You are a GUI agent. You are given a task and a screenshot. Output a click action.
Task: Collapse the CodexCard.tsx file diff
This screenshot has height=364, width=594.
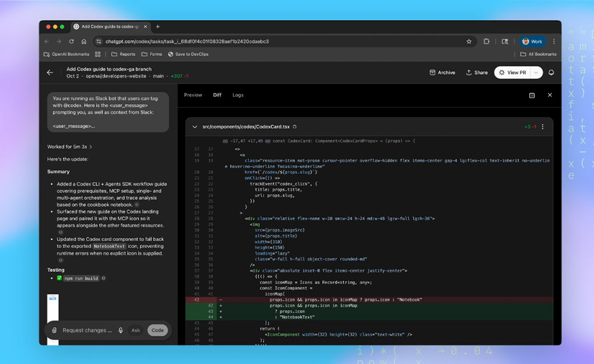click(195, 127)
